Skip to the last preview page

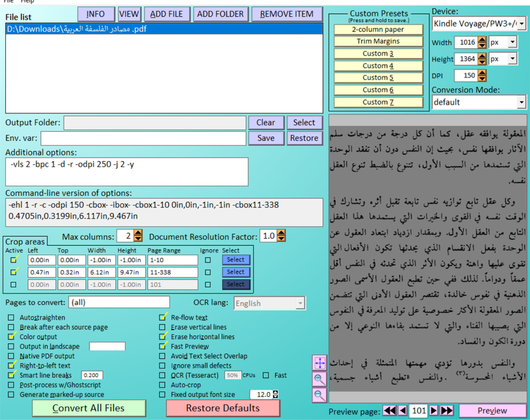coord(446,411)
